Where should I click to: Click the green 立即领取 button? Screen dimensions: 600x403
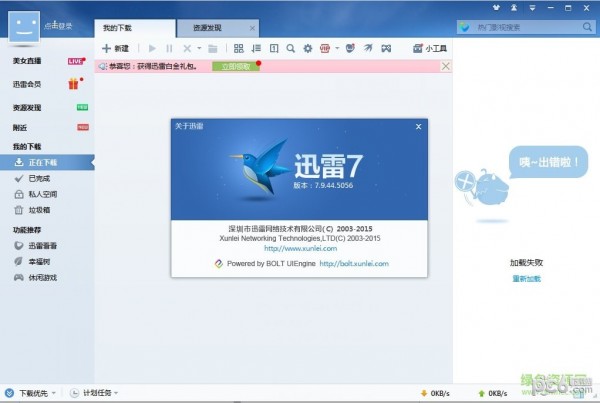pos(236,66)
